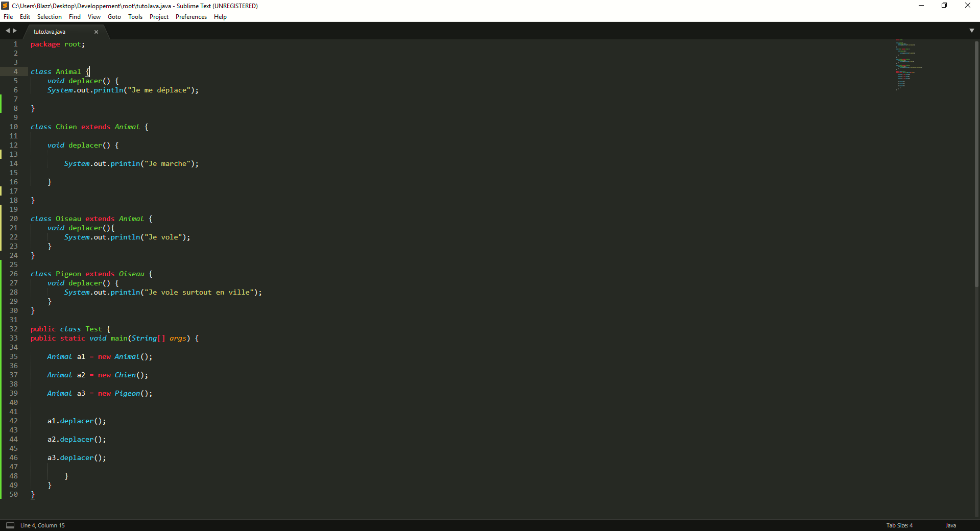Click Line 4, Column 15 status text
The width and height of the screenshot is (980, 531).
click(42, 525)
